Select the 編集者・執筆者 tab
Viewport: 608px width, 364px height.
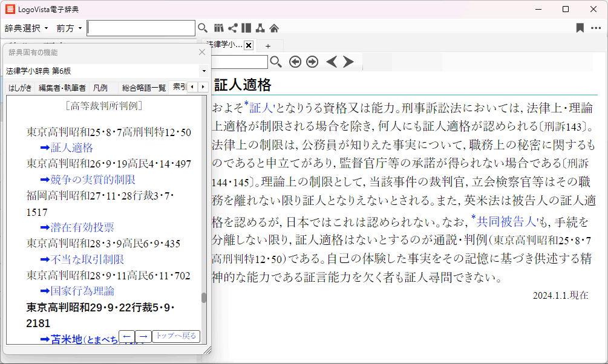62,88
